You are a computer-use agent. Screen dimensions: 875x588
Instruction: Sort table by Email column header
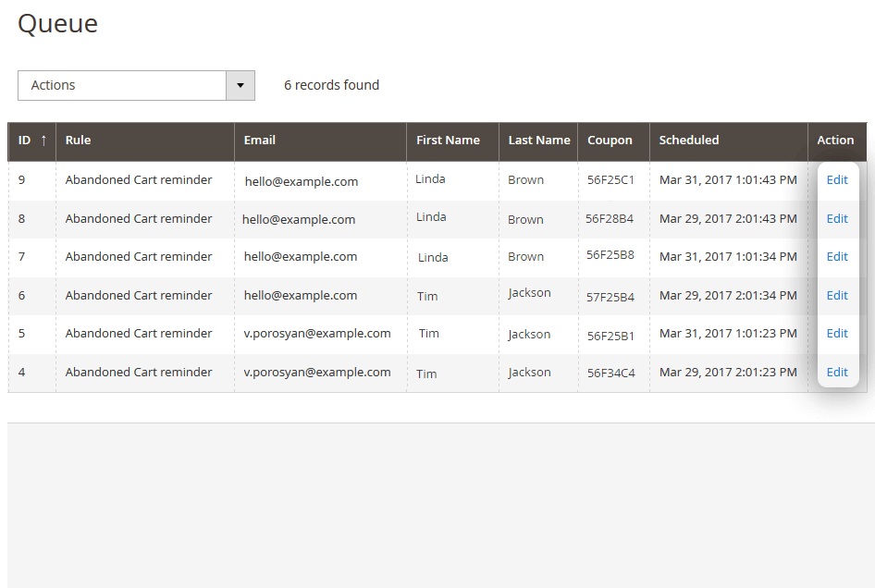pyautogui.click(x=260, y=140)
